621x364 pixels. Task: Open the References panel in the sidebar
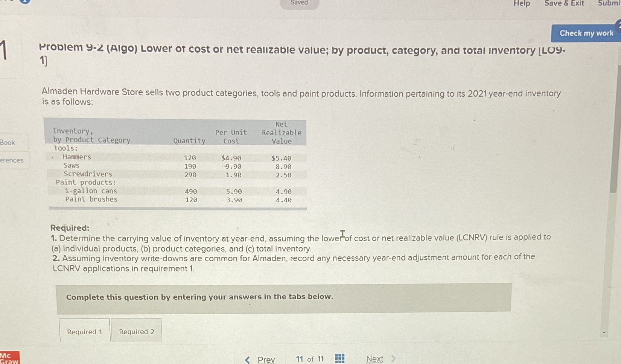12,160
